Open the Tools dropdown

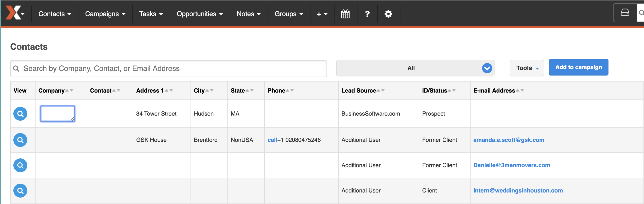(527, 68)
